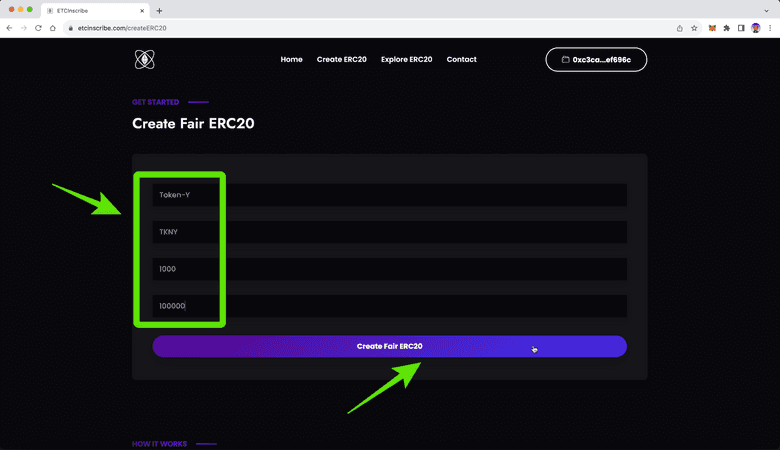Click the browser back arrow

pyautogui.click(x=9, y=28)
